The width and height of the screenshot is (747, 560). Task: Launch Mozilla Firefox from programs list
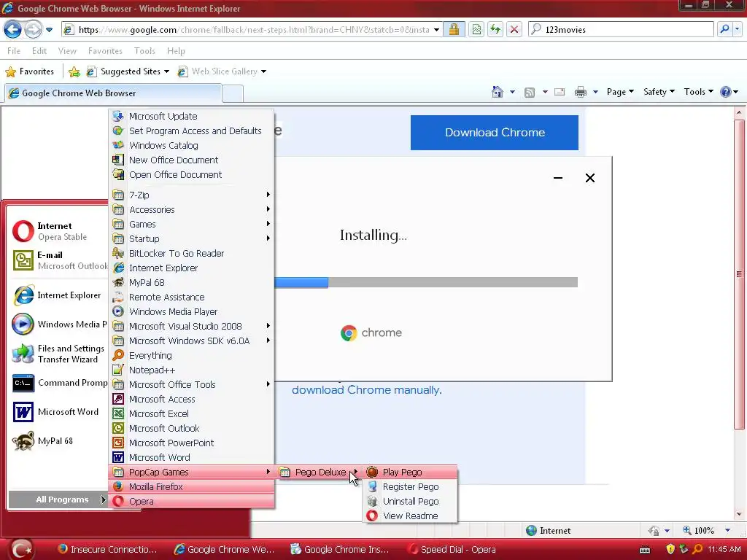point(192,486)
